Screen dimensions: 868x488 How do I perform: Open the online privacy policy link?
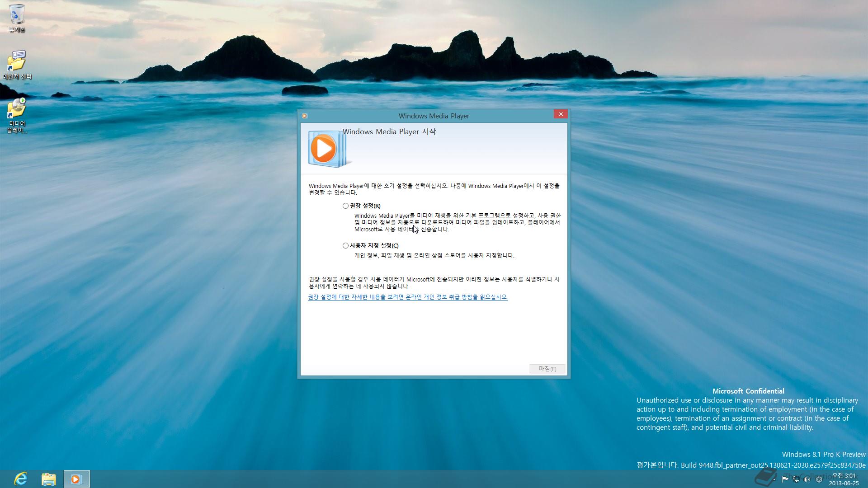tap(408, 297)
